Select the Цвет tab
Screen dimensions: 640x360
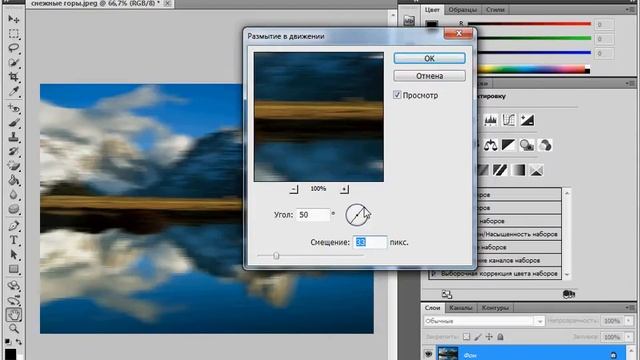pos(432,9)
